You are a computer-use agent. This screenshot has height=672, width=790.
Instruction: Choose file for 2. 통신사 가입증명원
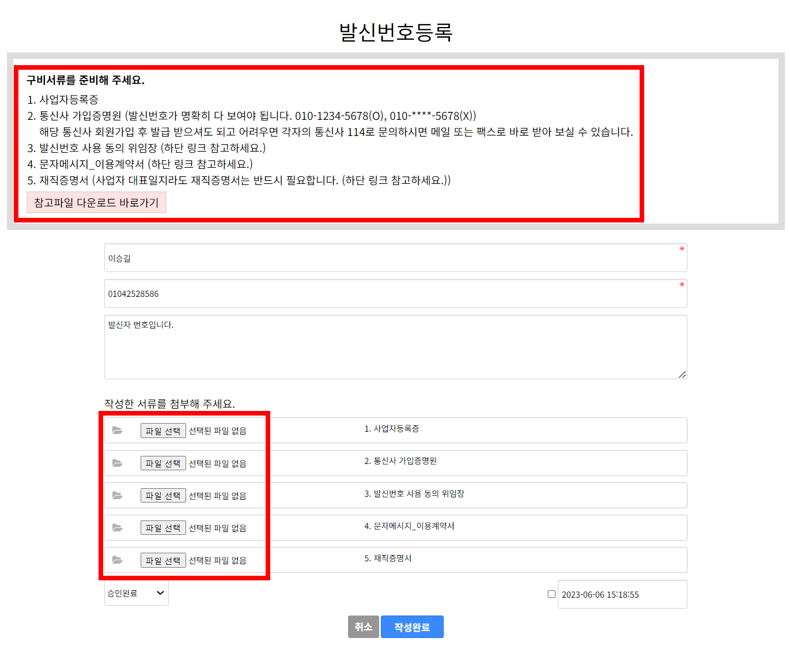[x=163, y=463]
